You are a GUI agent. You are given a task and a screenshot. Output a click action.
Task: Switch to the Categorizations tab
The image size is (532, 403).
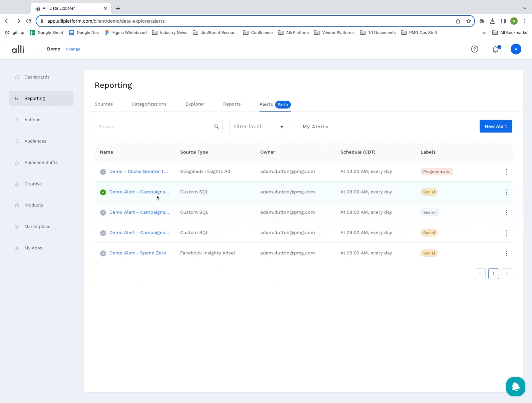coord(149,104)
